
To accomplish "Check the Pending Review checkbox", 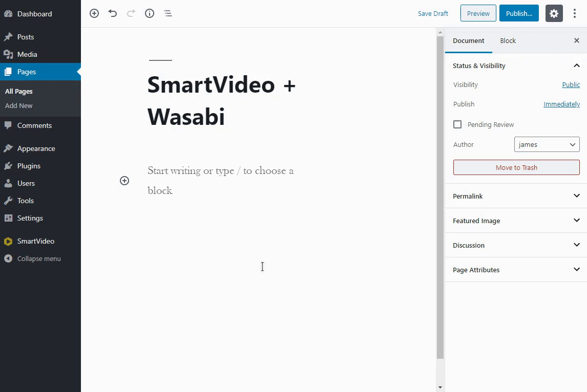I will [x=457, y=124].
